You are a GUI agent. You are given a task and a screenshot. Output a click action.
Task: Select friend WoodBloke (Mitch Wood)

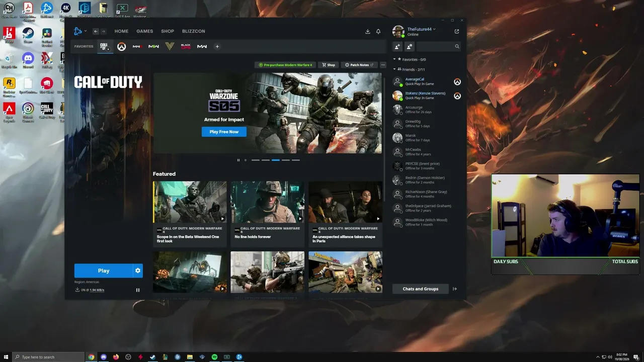point(427,222)
